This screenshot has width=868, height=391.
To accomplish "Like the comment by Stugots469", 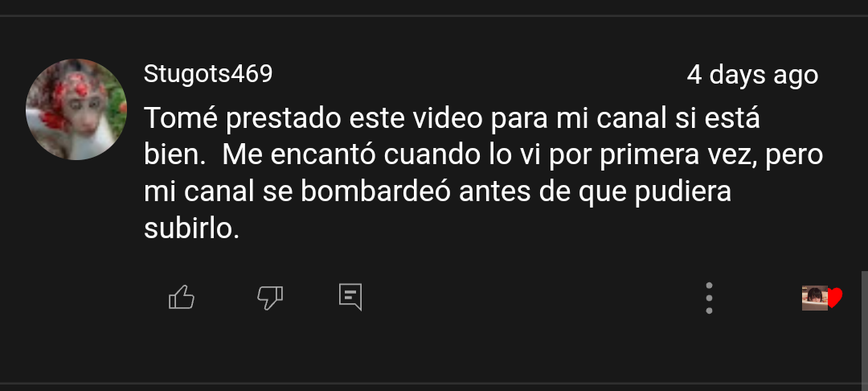I will pyautogui.click(x=182, y=297).
